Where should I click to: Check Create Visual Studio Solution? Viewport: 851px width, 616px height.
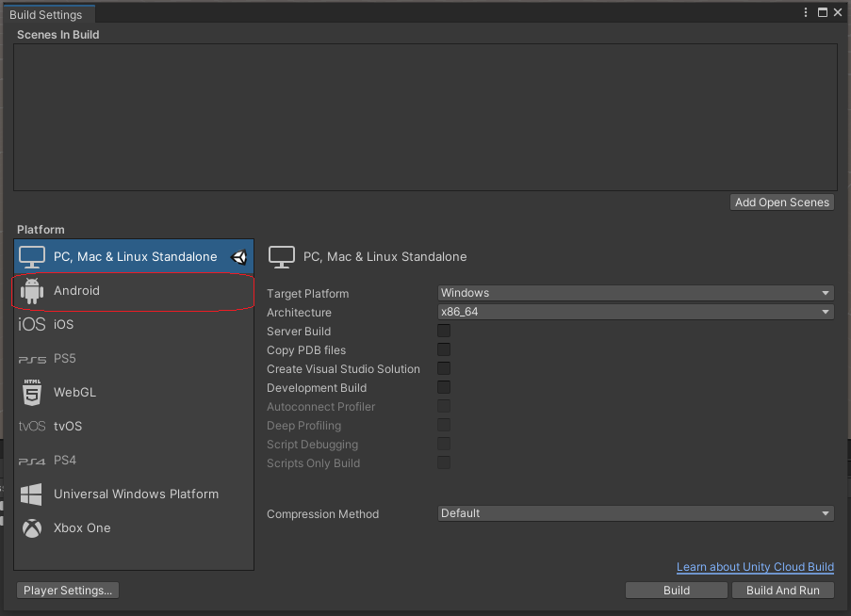(x=444, y=368)
